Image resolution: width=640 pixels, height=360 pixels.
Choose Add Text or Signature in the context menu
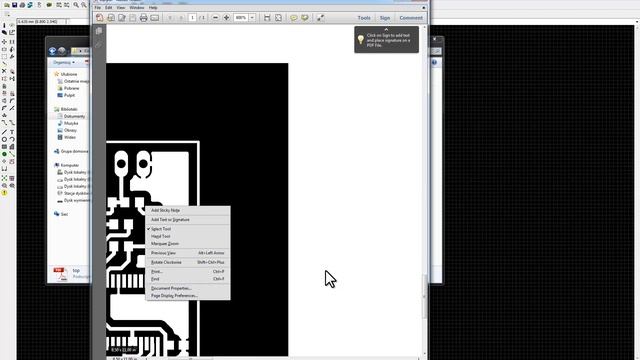point(188,220)
